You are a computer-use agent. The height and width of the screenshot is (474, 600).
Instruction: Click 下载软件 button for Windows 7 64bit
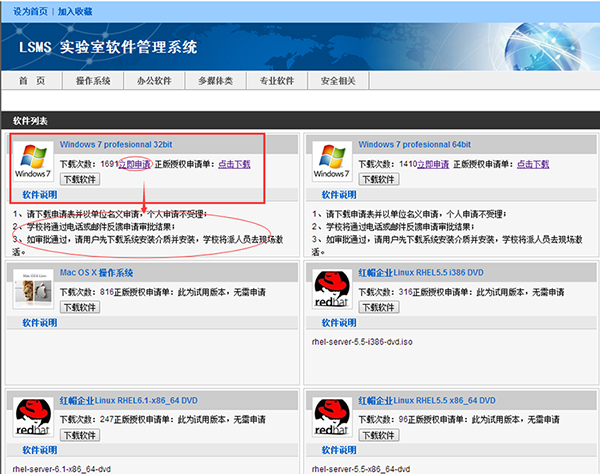[x=379, y=179]
